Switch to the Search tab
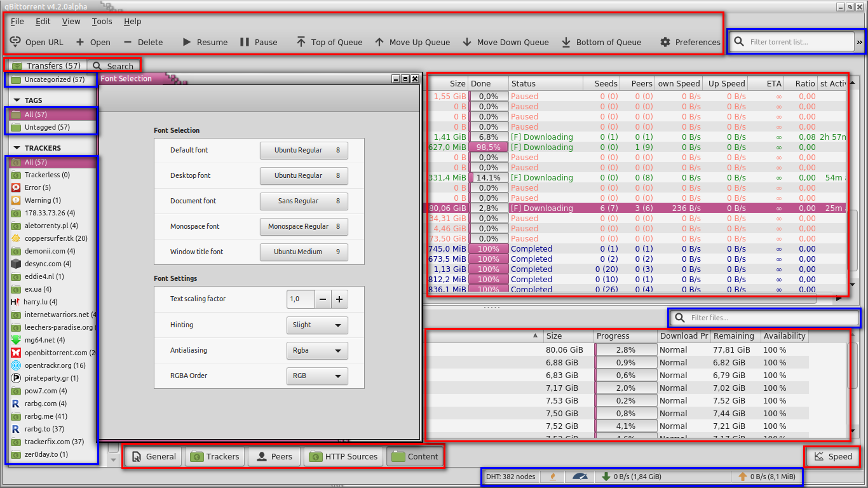 [x=113, y=66]
